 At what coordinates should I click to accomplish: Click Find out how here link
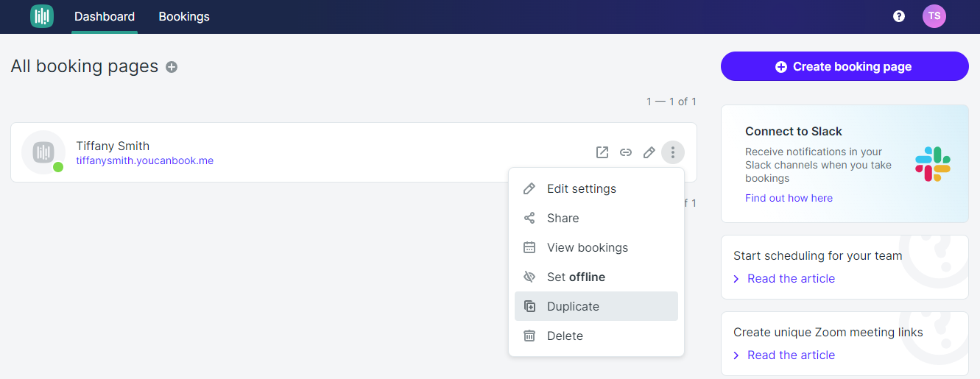coord(789,198)
